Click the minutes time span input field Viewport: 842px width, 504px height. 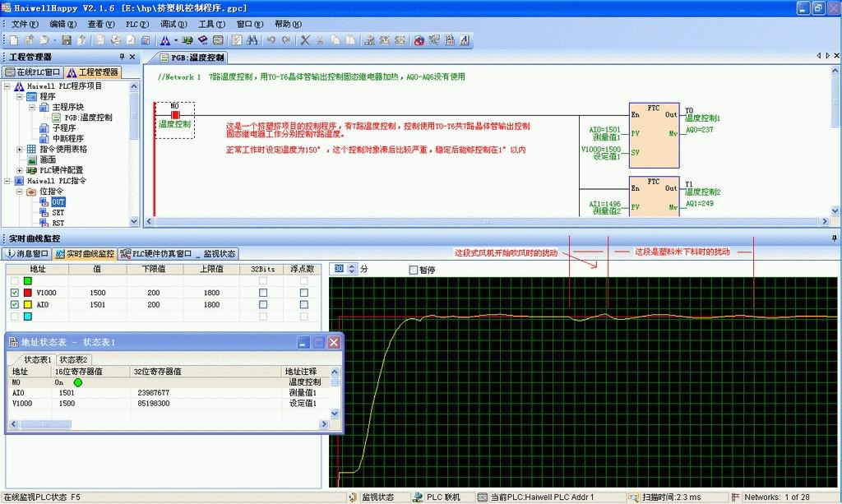click(x=339, y=269)
